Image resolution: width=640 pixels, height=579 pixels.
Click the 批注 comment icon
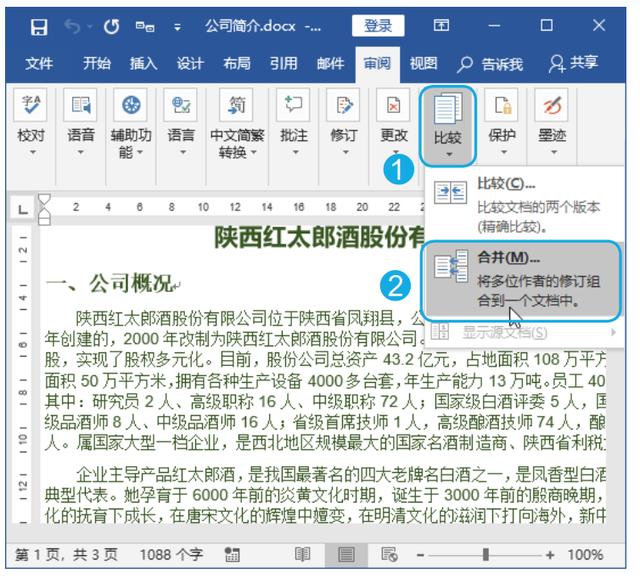293,105
